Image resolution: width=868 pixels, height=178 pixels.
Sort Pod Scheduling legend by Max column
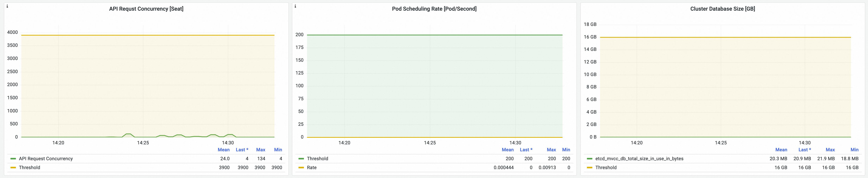click(x=551, y=150)
